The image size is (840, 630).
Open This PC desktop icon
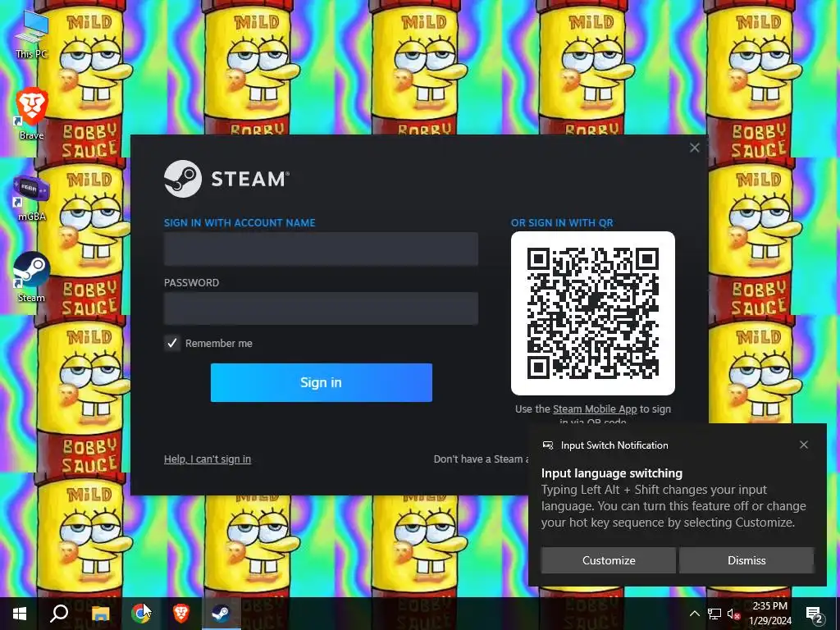[x=32, y=34]
